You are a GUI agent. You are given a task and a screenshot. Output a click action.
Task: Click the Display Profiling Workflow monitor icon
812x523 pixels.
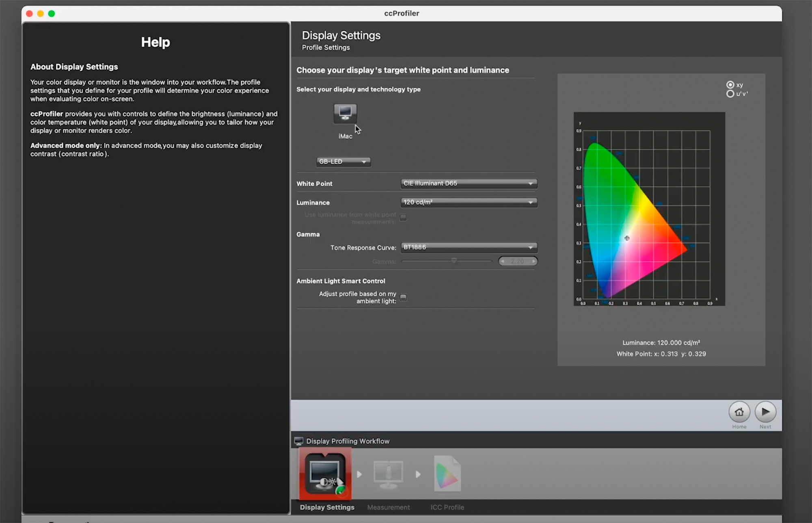click(299, 441)
